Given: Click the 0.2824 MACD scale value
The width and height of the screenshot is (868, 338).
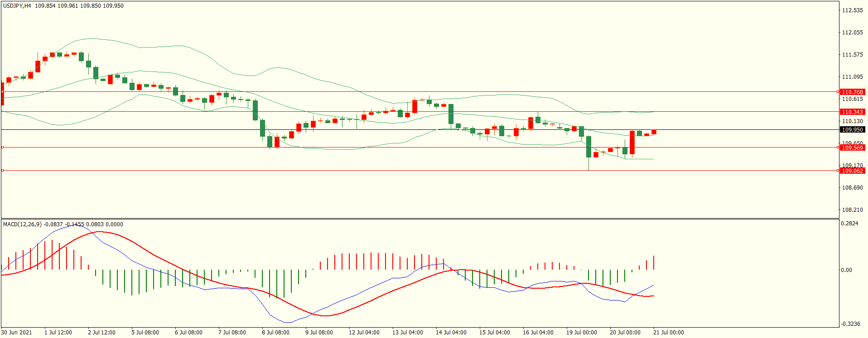Looking at the screenshot, I should [849, 224].
